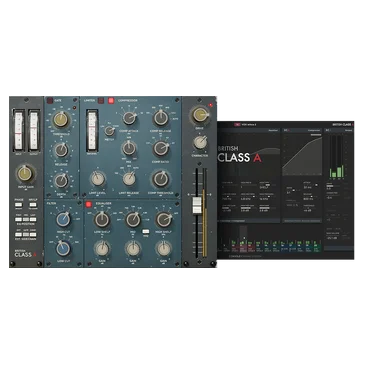The height and width of the screenshot is (365, 365).
Task: Click the Gate Threshold knob
Action: click(x=61, y=120)
